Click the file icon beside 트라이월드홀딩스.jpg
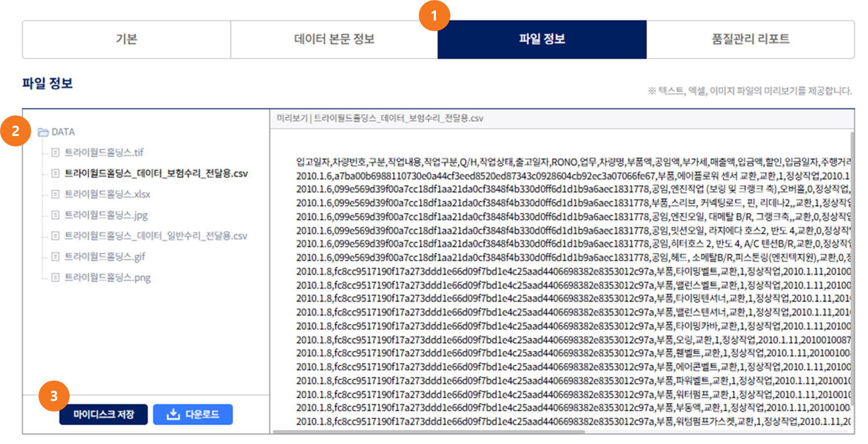The height and width of the screenshot is (444, 868). pos(55,215)
